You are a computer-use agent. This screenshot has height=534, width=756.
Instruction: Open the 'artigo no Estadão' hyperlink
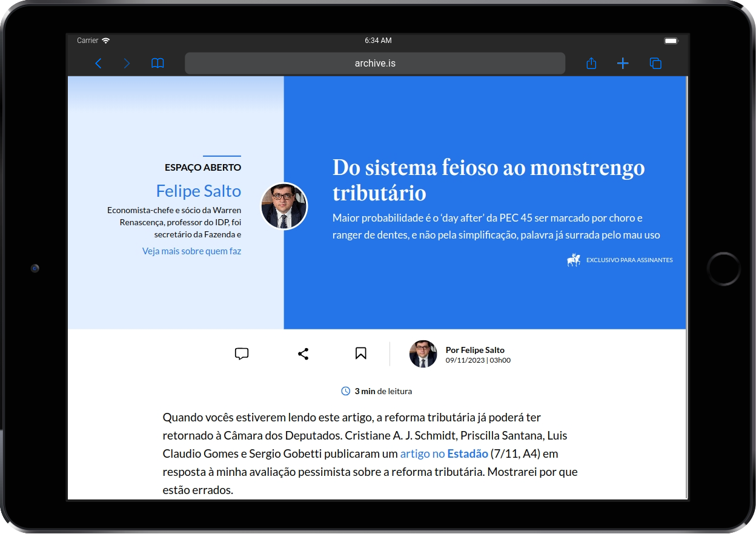coord(443,453)
